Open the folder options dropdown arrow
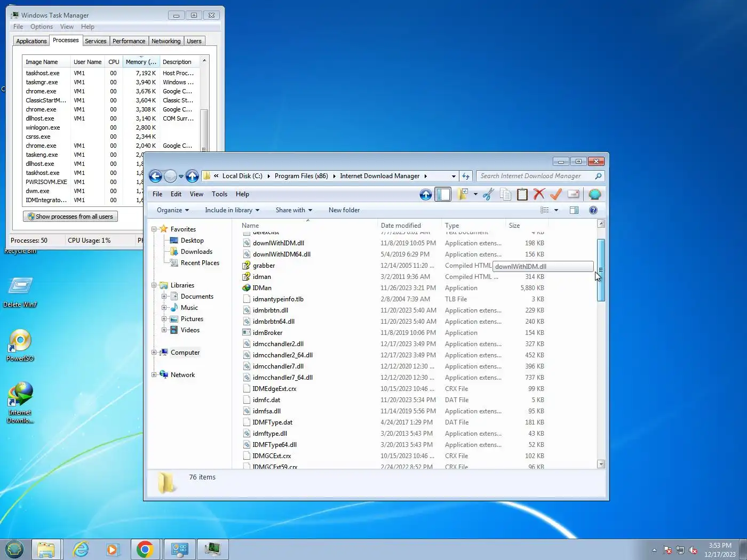747x560 pixels. tap(475, 195)
